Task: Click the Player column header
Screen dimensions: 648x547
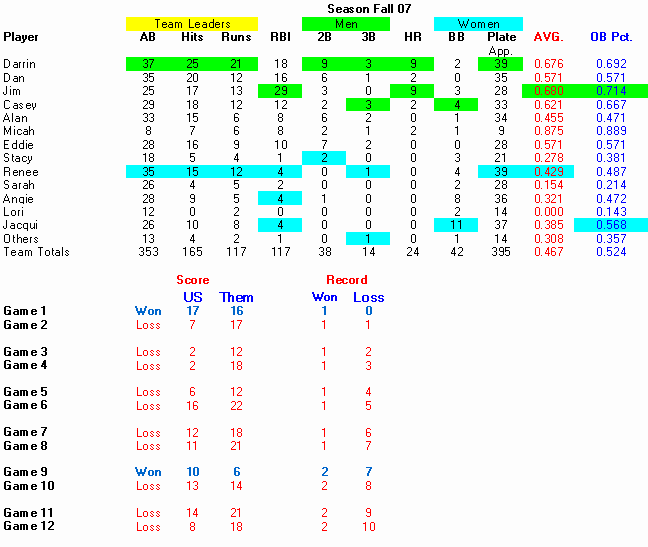Action: point(21,37)
